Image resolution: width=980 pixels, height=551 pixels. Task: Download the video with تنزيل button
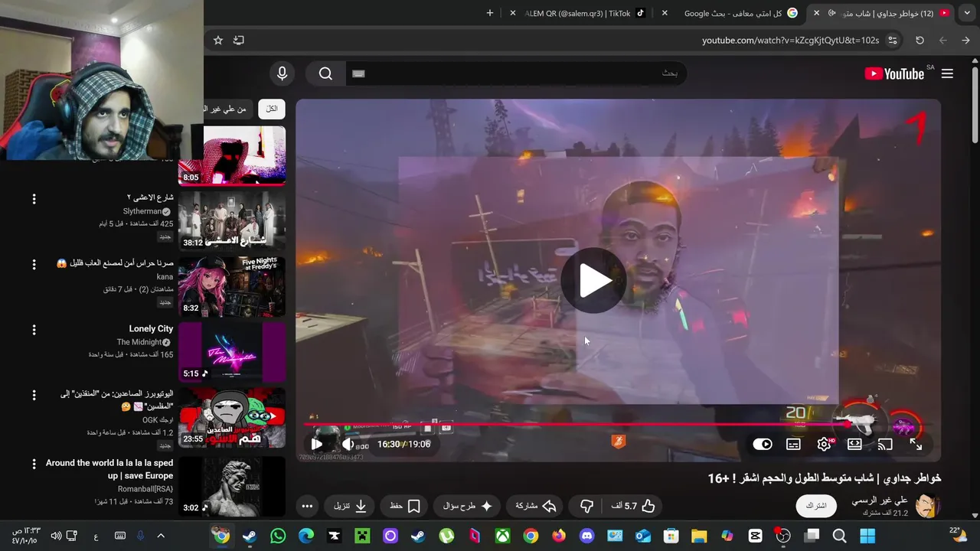(x=350, y=506)
